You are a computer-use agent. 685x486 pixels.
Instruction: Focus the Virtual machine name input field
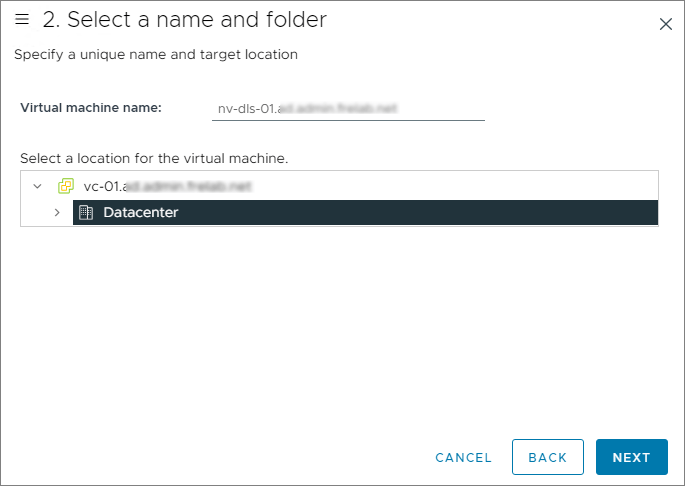click(x=347, y=108)
